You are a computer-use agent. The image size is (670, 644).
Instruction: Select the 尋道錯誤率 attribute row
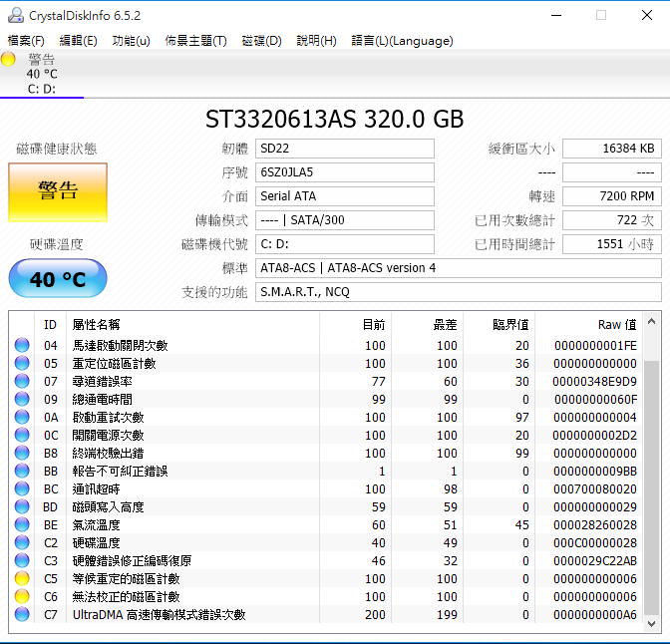pos(326,381)
